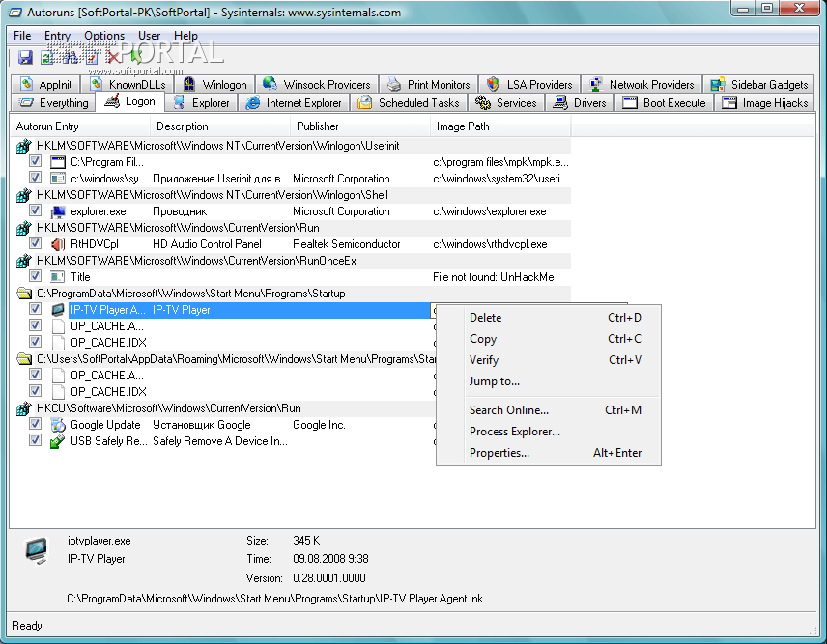Open the File menu

(x=22, y=36)
